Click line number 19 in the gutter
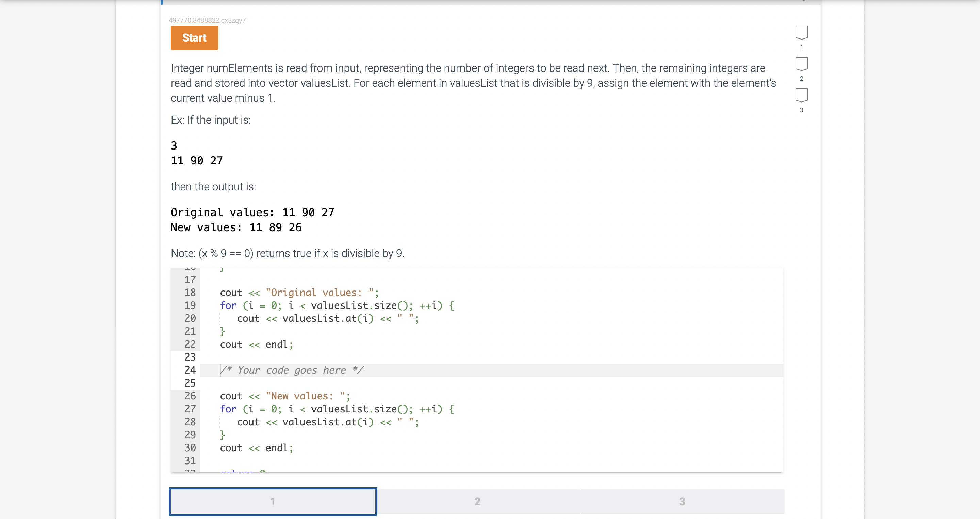Viewport: 980px width, 519px height. [190, 305]
